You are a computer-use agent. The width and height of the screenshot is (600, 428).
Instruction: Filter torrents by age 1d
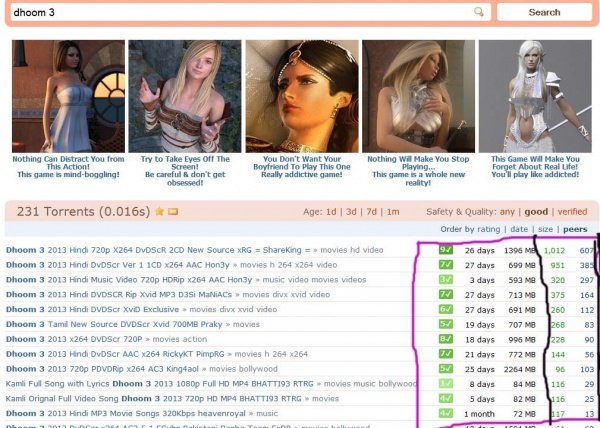coord(331,212)
